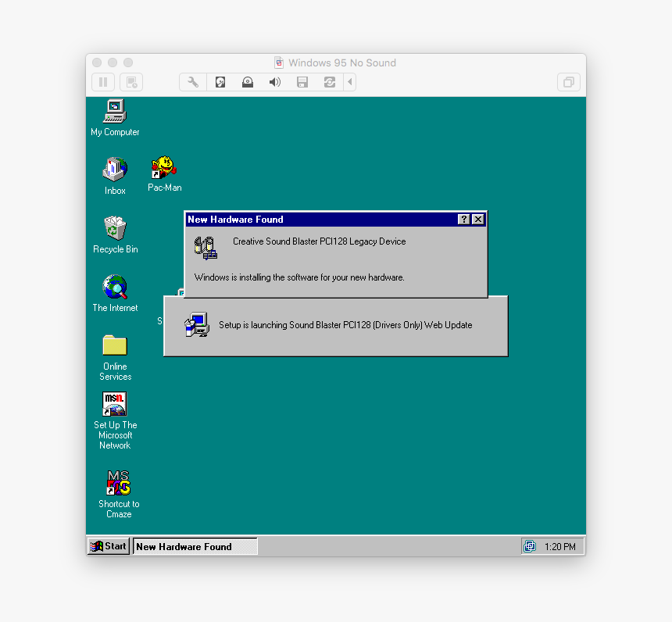Viewport: 672px width, 622px height.
Task: Open Set Up The Microsoft Network
Action: (x=114, y=405)
